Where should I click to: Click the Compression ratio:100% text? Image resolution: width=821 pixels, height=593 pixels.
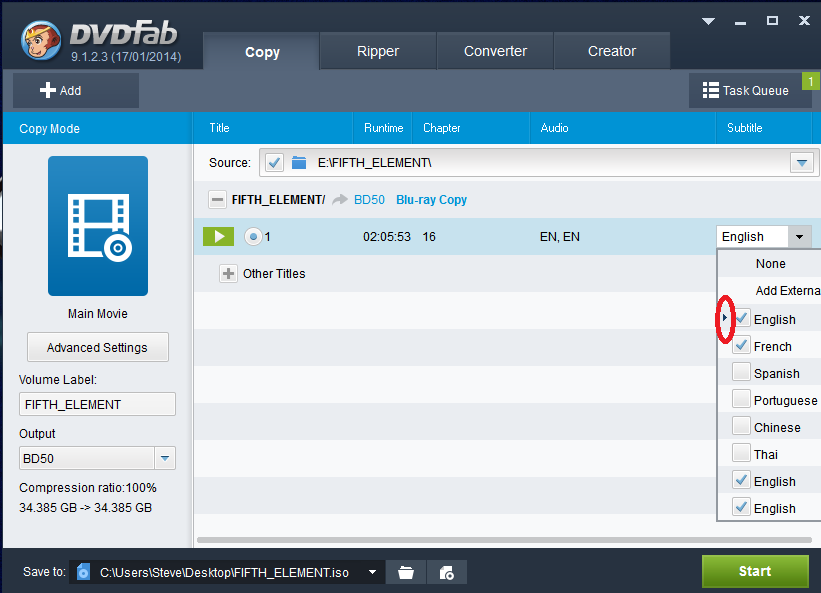(x=88, y=488)
